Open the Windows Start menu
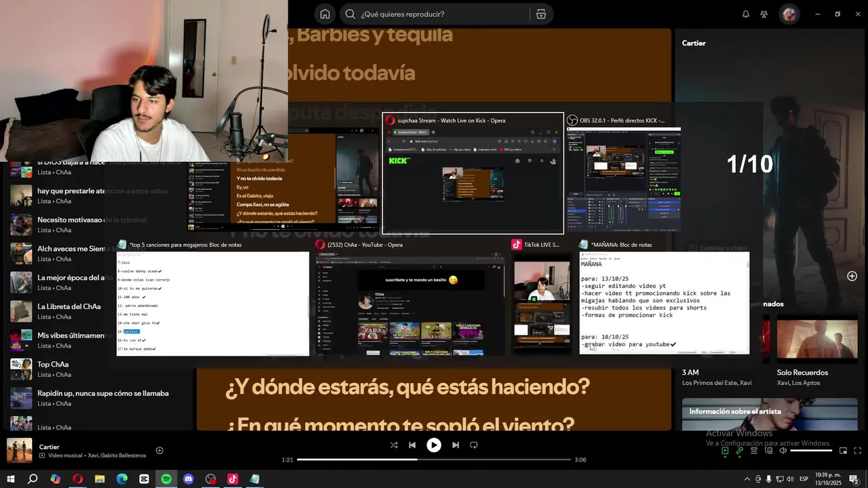Screen dimensions: 868x488 click(10, 479)
